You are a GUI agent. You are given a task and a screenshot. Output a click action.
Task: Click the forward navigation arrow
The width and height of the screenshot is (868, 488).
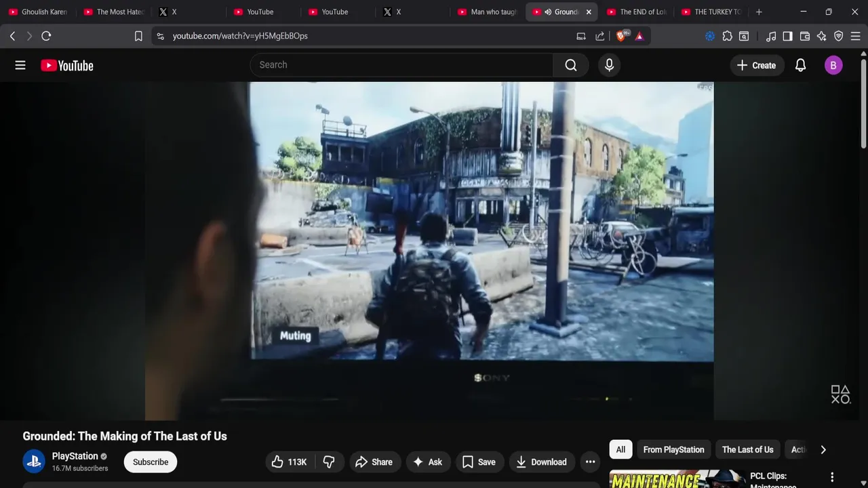point(29,36)
